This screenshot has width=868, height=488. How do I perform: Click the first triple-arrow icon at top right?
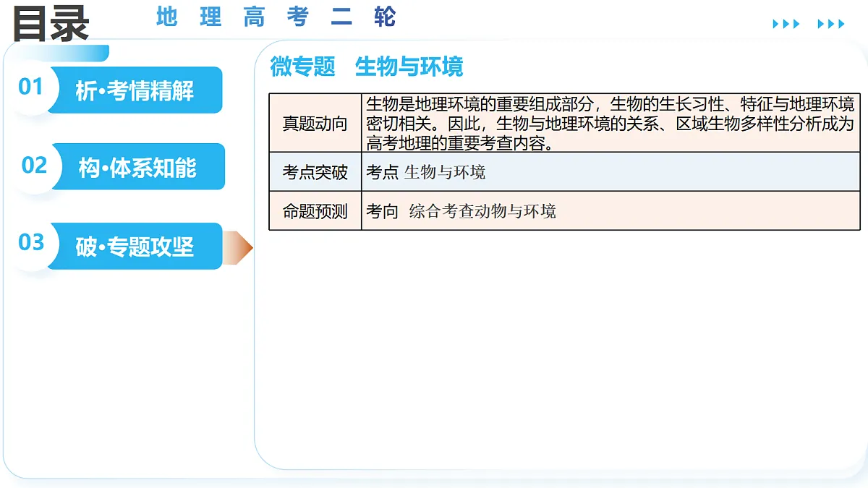(786, 24)
